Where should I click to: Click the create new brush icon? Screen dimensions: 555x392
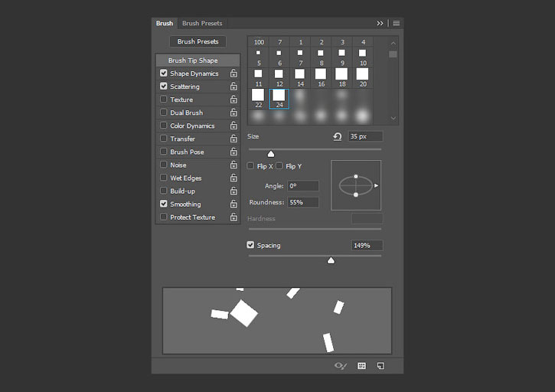pyautogui.click(x=381, y=366)
